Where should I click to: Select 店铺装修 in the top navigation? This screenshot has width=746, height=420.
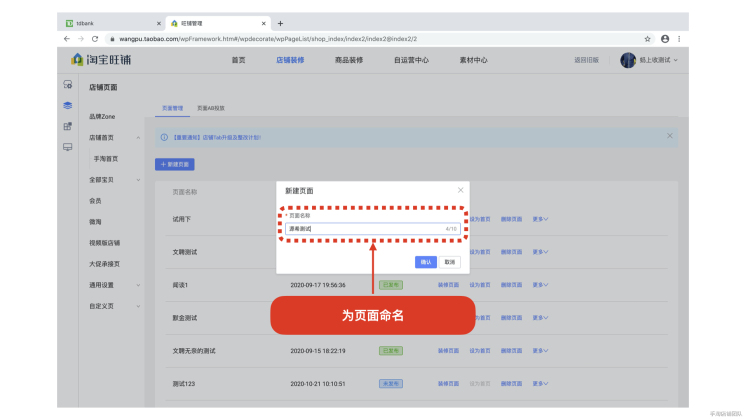coord(290,60)
